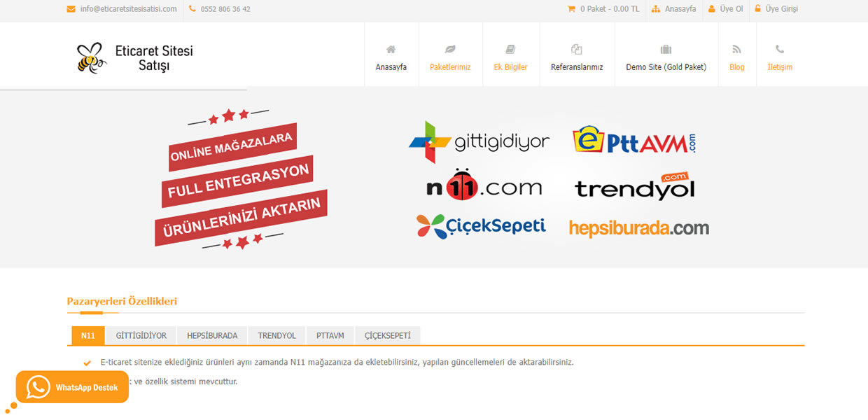Click the book icon above Ek Bilgiler

click(510, 49)
